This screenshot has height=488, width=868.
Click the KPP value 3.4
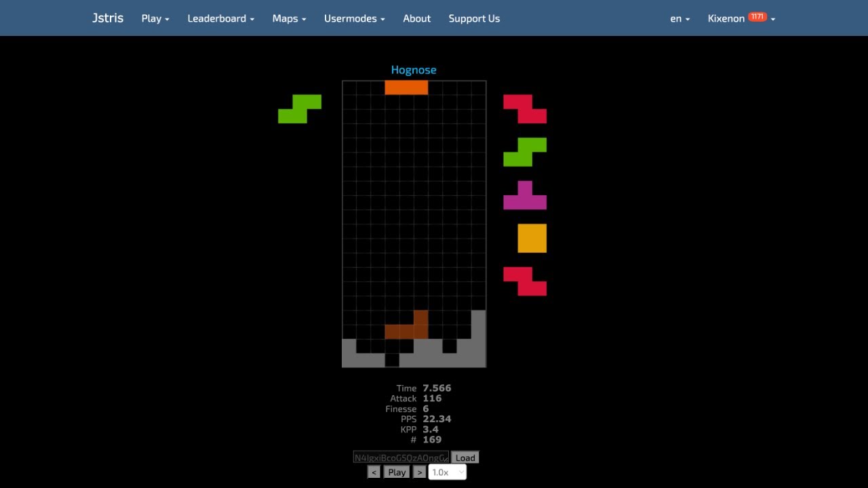click(431, 429)
